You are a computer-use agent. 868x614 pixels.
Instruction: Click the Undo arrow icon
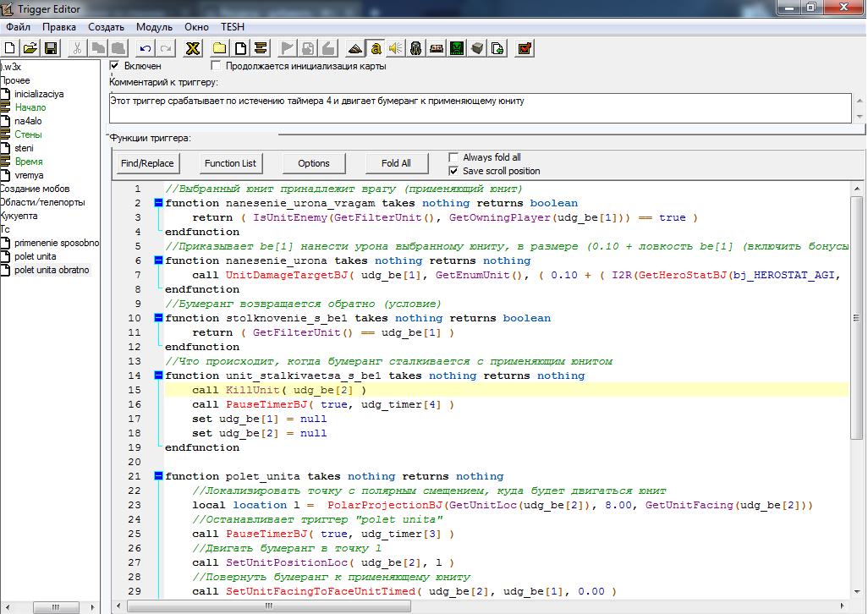point(146,48)
